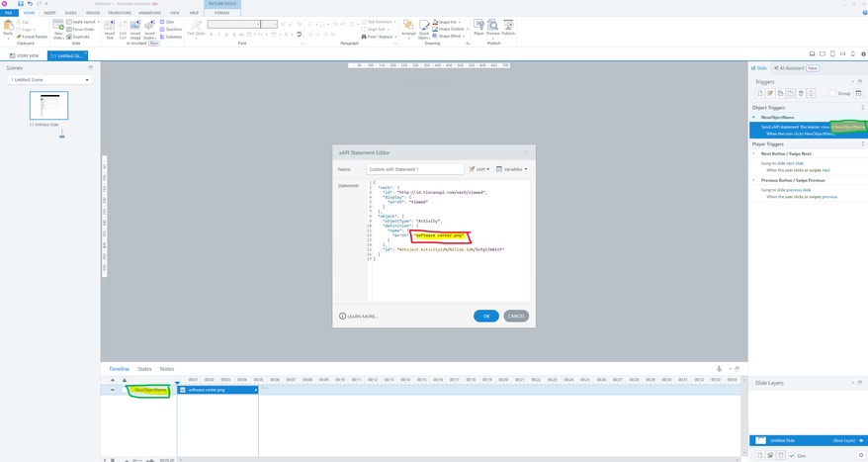Open the FILE menu
Image resolution: width=868 pixels, height=462 pixels.
(8, 12)
